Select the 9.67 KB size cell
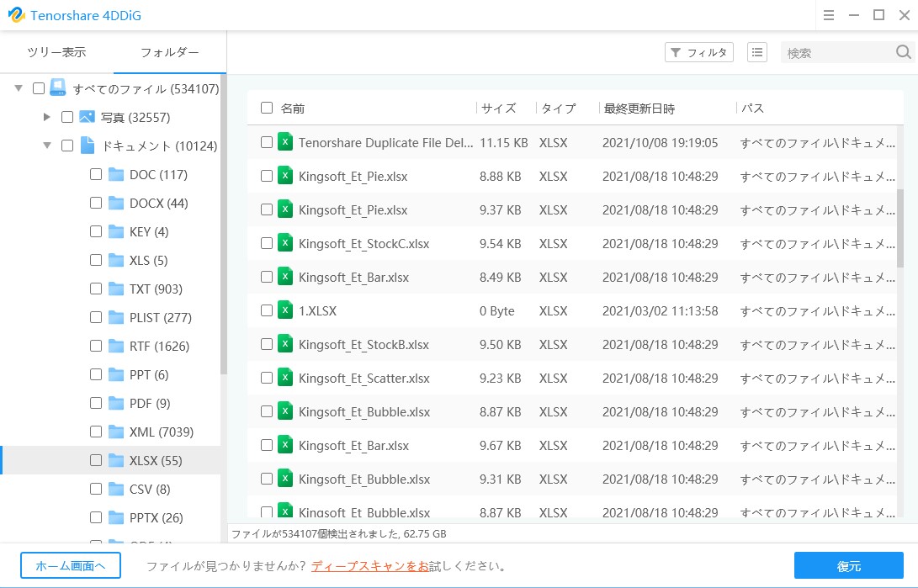 coord(500,445)
